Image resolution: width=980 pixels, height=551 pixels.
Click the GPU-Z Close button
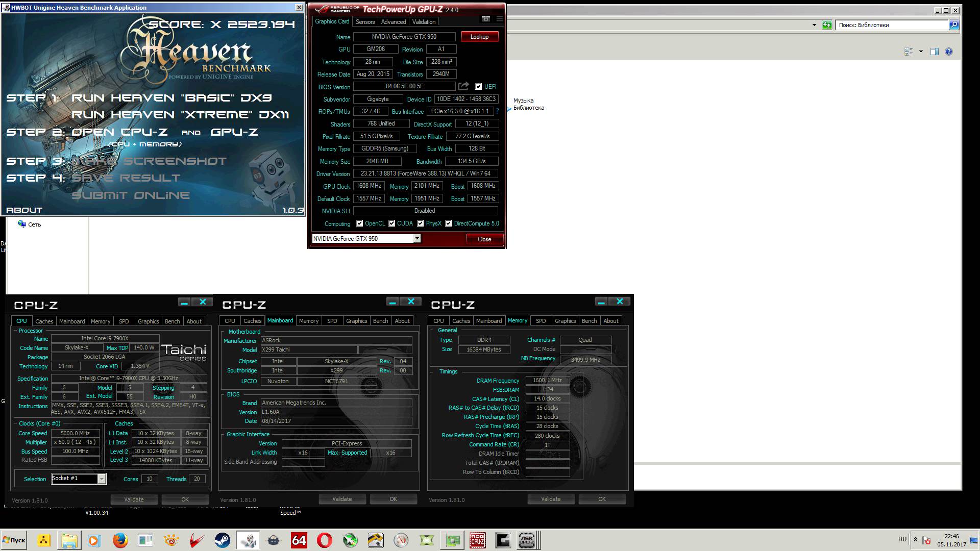pos(484,239)
